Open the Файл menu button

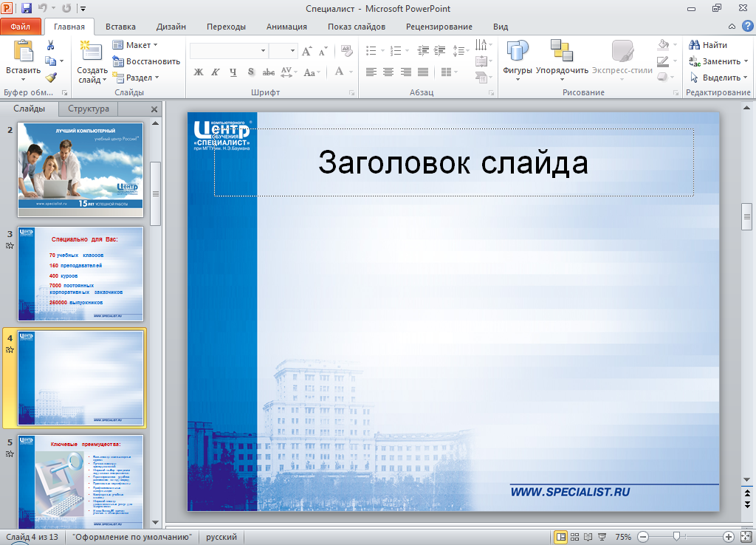coord(21,27)
